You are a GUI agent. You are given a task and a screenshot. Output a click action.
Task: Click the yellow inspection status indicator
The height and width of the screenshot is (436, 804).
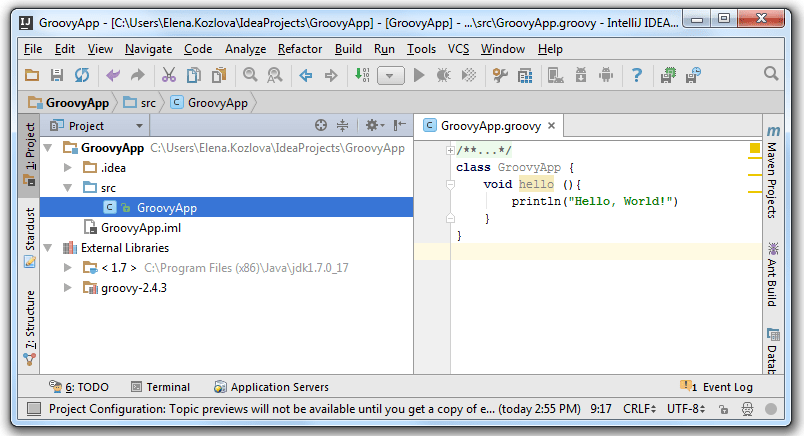coord(755,148)
